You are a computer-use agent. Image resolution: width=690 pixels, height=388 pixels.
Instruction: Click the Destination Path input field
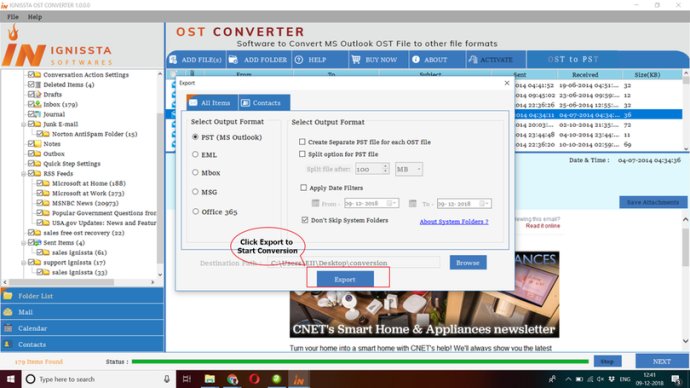pyautogui.click(x=353, y=263)
